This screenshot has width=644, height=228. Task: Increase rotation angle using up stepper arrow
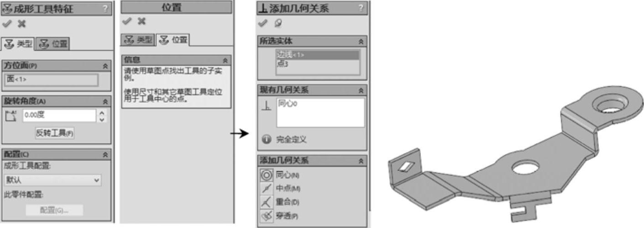pyautogui.click(x=102, y=112)
